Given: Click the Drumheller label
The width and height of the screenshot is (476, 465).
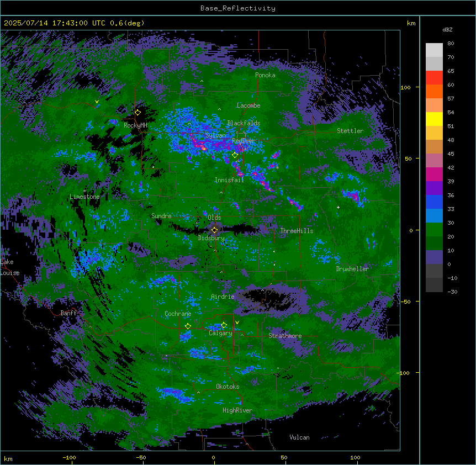Looking at the screenshot, I should pos(352,269).
